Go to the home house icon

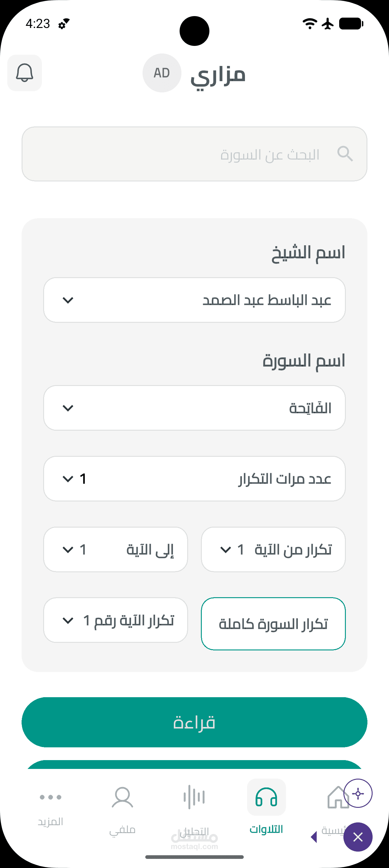click(337, 797)
